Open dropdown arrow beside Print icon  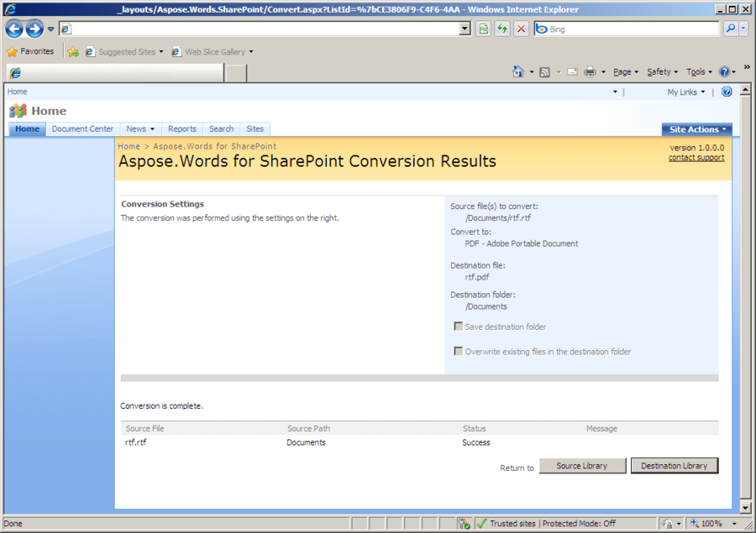(x=603, y=72)
